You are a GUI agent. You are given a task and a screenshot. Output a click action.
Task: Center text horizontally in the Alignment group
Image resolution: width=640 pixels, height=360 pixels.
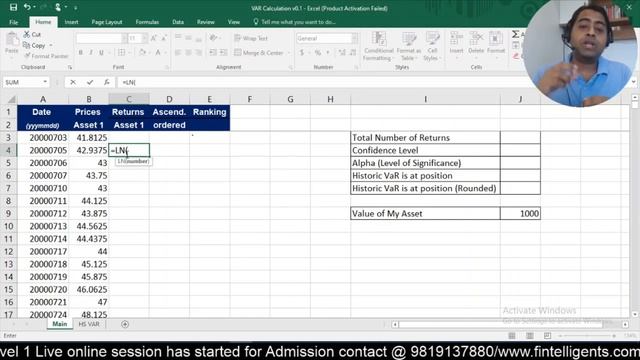[188, 53]
